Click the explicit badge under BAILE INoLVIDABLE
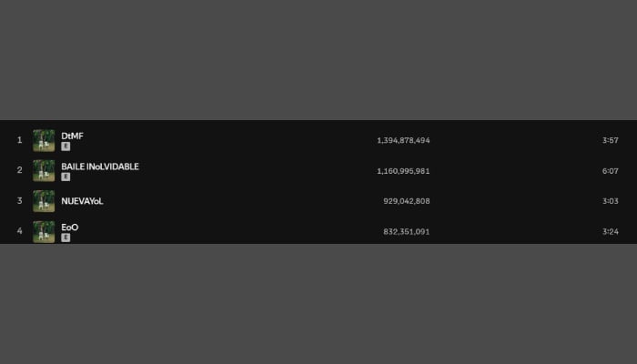Screen dimensions: 637x364 (x=66, y=177)
